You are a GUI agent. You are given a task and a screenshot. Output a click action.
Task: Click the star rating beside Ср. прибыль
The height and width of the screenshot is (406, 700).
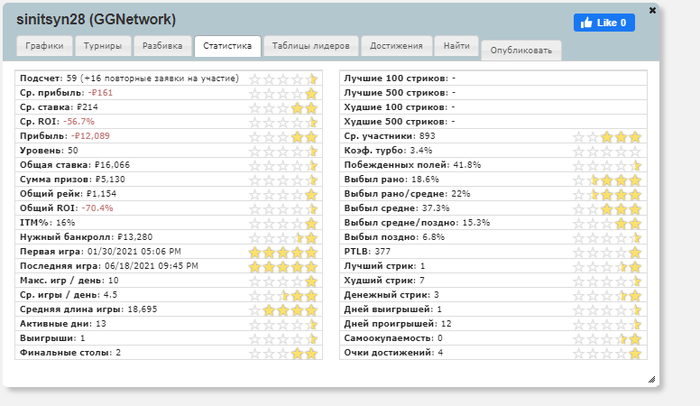(283, 93)
